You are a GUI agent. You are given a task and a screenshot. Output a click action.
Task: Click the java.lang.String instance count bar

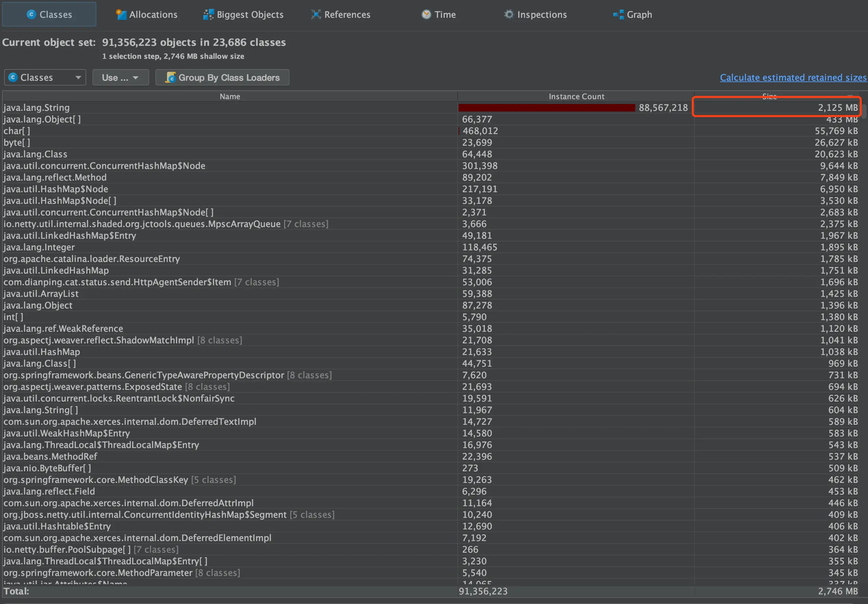coord(546,108)
